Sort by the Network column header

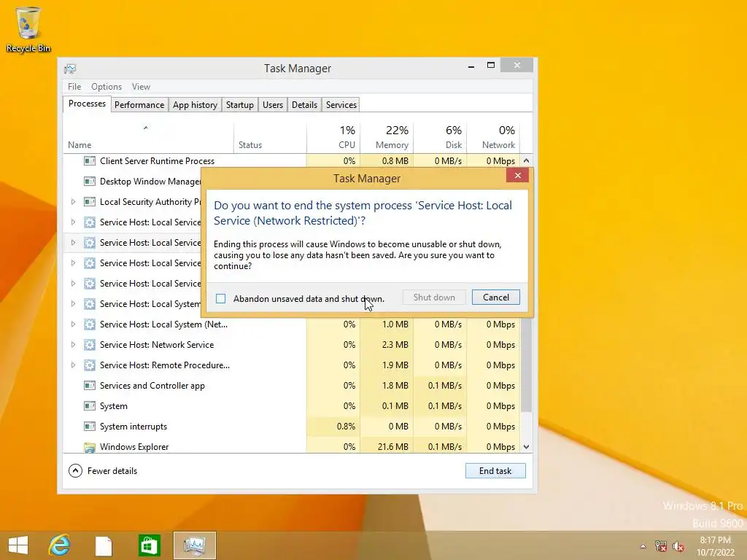(493, 138)
